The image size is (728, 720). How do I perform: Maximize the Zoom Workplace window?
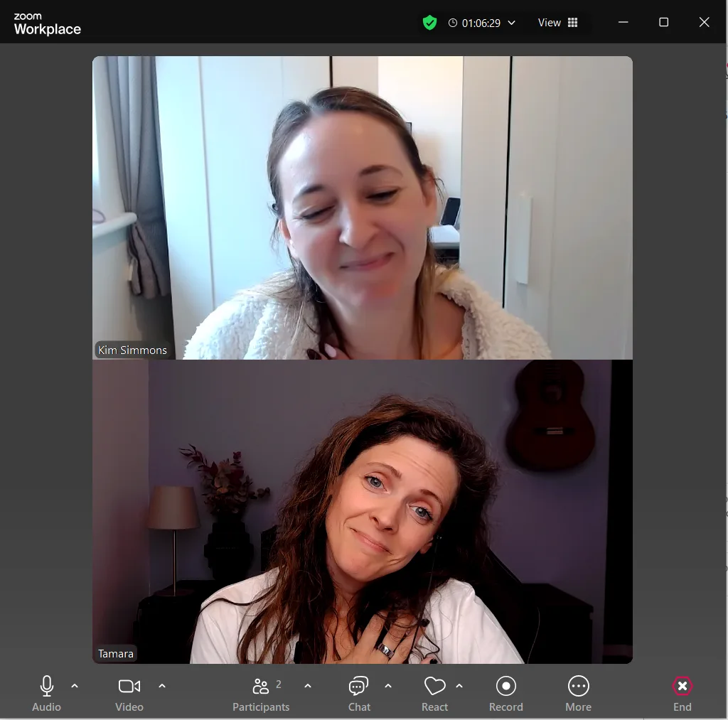663,23
